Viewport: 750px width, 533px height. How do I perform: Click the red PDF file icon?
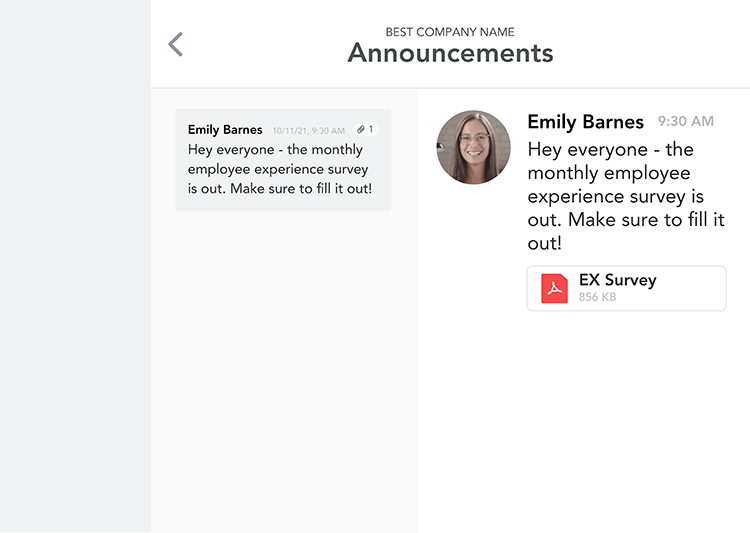[554, 288]
